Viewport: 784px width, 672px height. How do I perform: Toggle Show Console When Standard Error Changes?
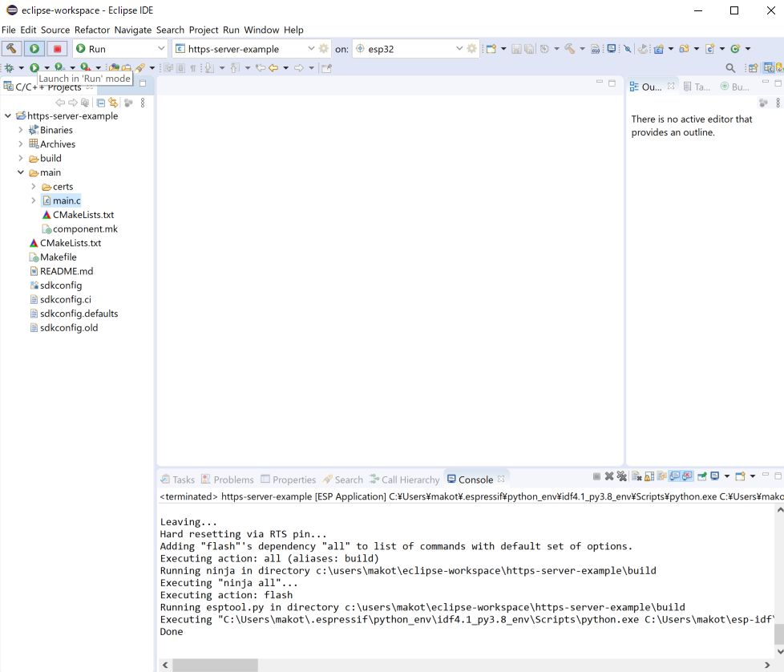(688, 476)
